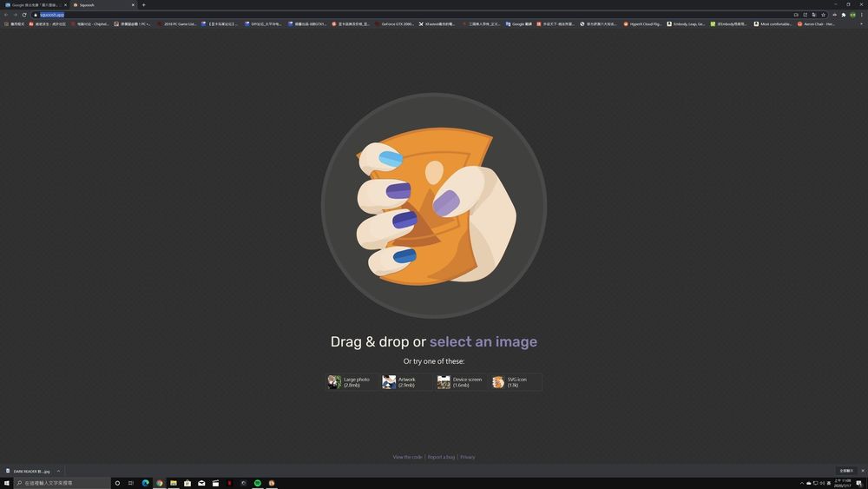The height and width of the screenshot is (489, 868).
Task: Try the Device screen sample
Action: [x=461, y=382]
